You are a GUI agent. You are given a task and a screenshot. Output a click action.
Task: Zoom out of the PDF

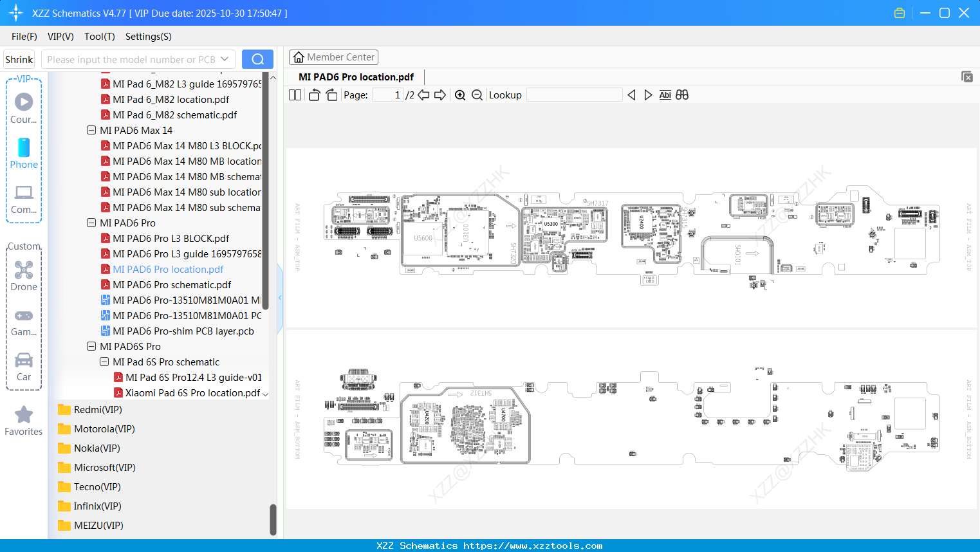[477, 95]
